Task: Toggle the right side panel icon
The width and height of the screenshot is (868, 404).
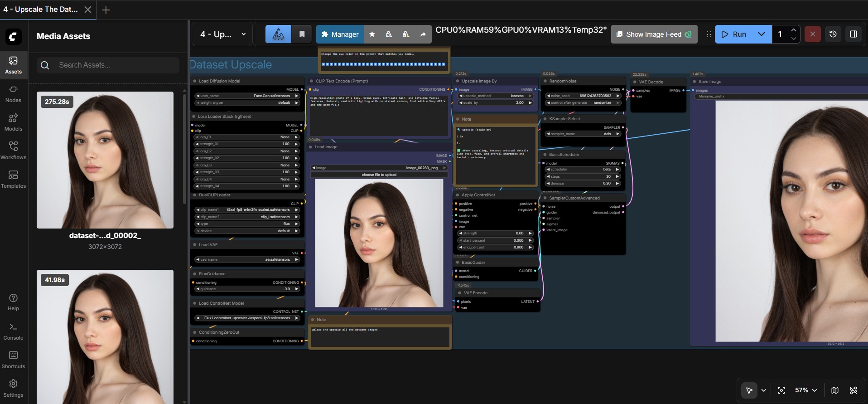Action: coord(853,34)
